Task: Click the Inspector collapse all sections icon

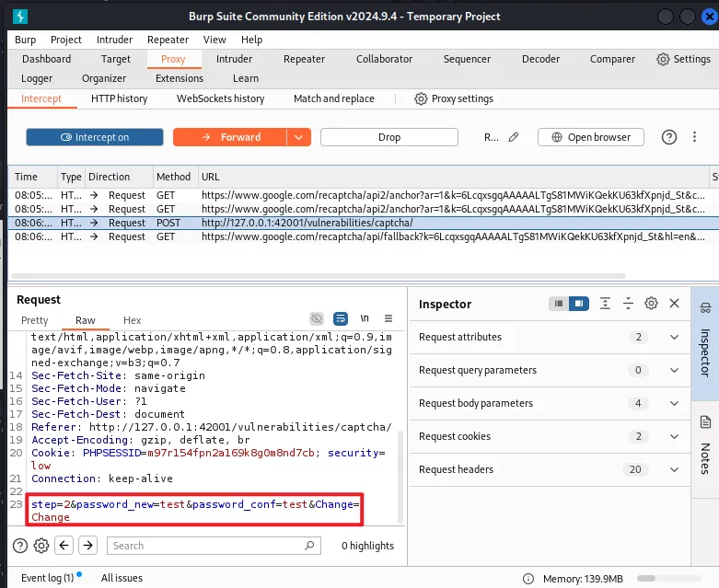Action: 628,304
